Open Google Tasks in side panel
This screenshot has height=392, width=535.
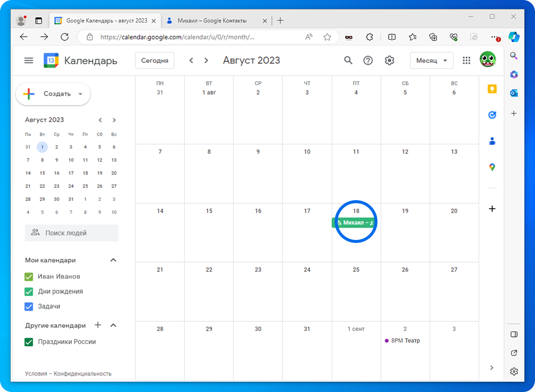tap(492, 115)
